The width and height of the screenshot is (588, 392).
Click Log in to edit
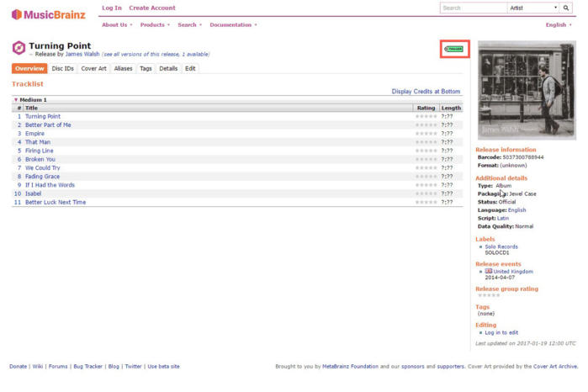pos(501,332)
